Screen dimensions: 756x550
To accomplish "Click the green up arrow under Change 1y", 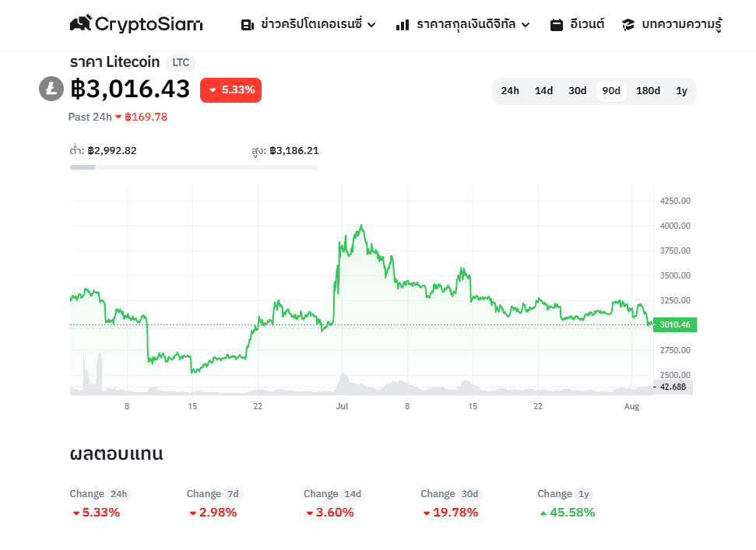I will point(543,513).
